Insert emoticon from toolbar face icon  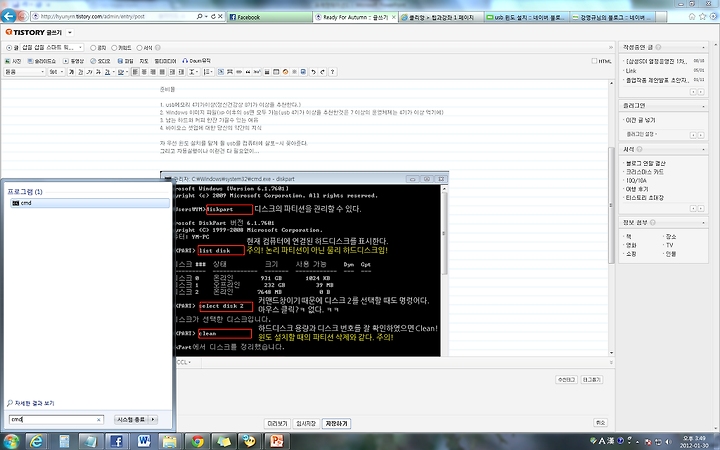click(x=285, y=72)
